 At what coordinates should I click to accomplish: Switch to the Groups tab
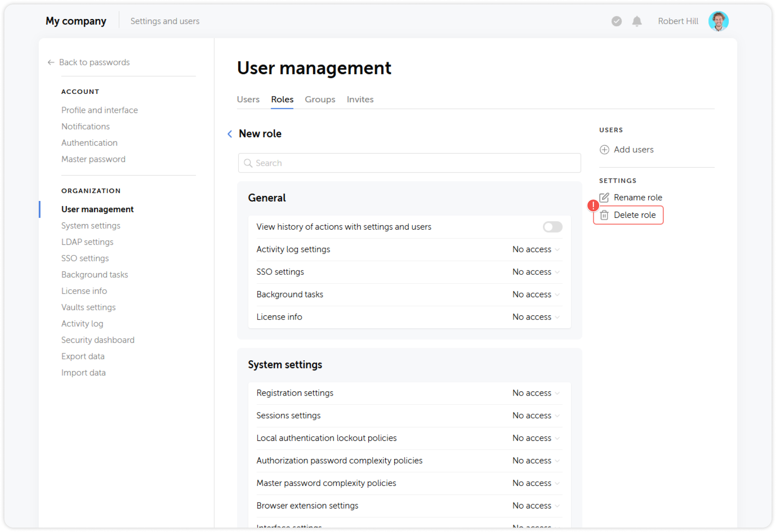tap(320, 99)
